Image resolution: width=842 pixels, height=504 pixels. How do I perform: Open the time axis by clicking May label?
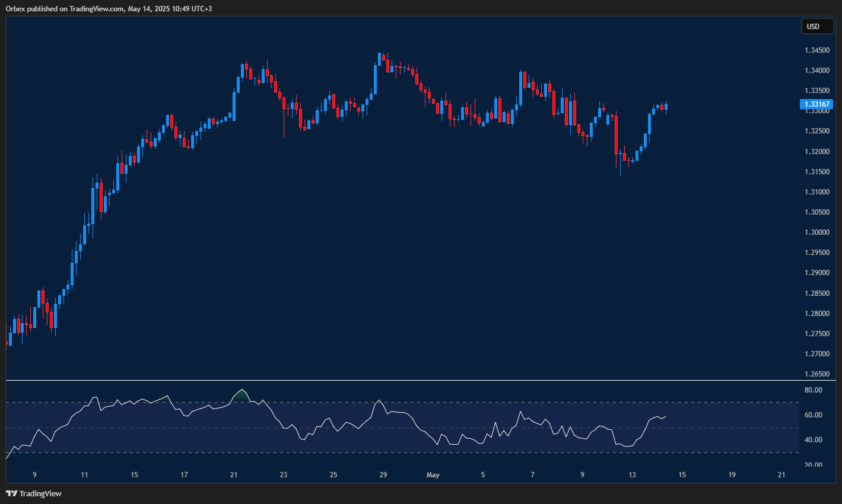click(x=433, y=475)
